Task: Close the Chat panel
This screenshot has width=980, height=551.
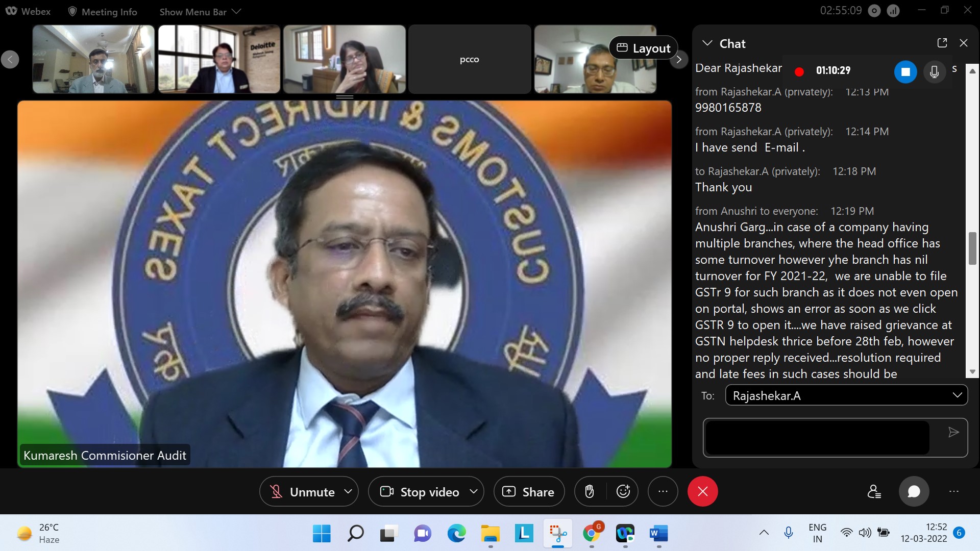Action: [x=964, y=43]
